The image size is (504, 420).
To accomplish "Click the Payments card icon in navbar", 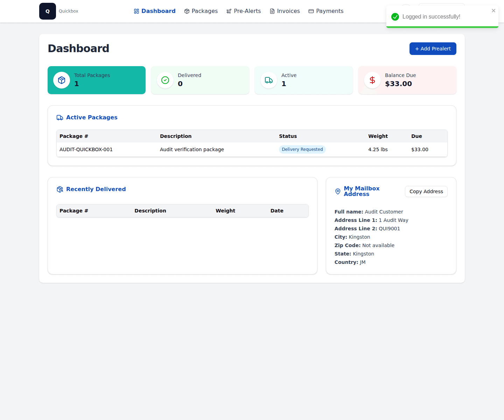I will [311, 11].
